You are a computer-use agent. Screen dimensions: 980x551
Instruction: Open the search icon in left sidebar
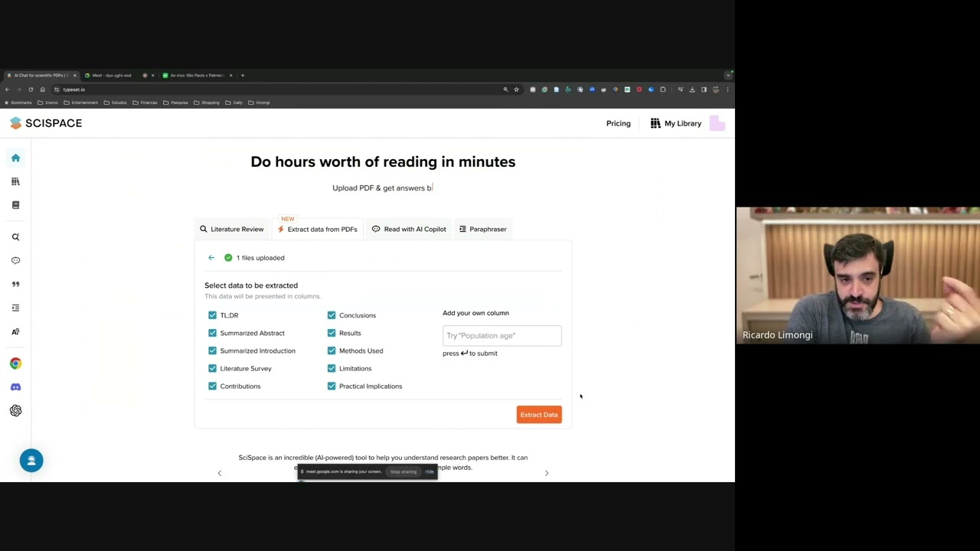(15, 237)
